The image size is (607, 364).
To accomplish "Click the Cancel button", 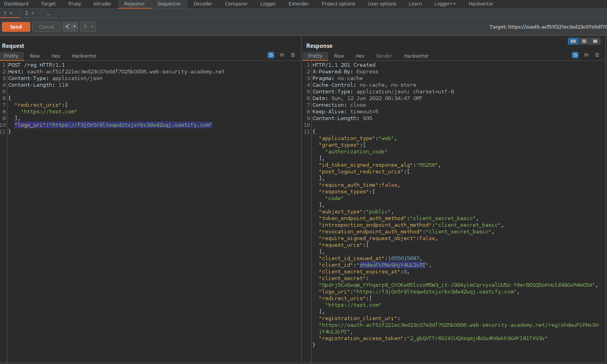I will pyautogui.click(x=46, y=27).
